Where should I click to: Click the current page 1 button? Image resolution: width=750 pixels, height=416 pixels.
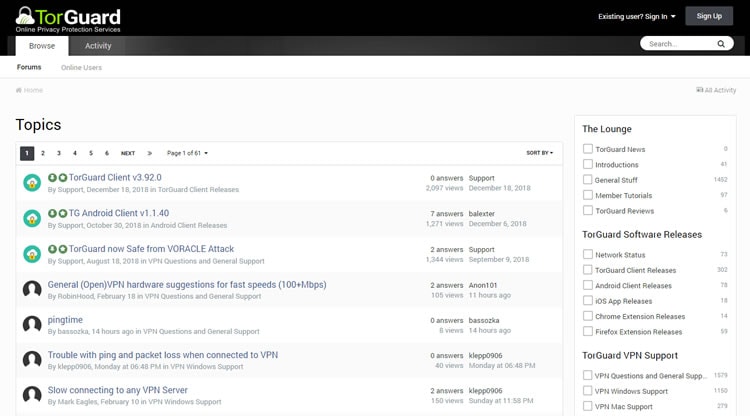pyautogui.click(x=27, y=153)
